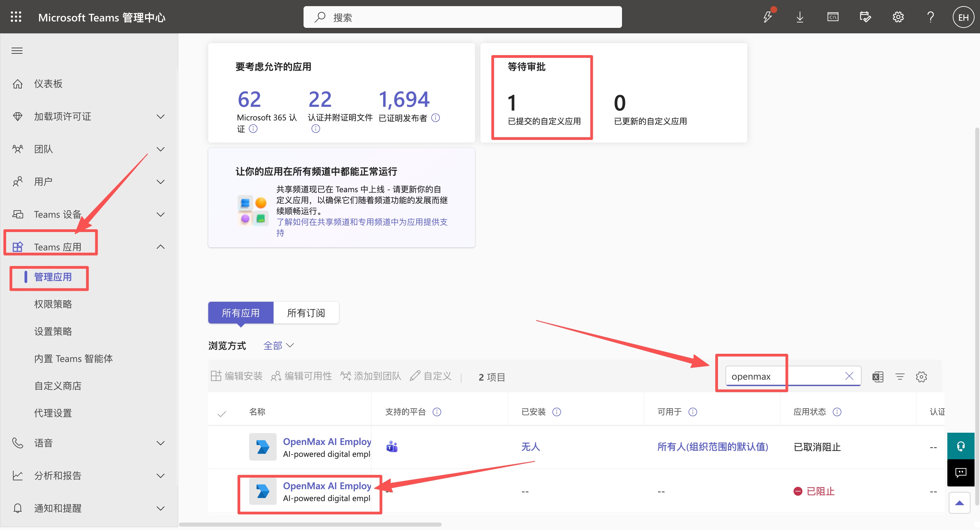Click the 1 submitted custom apps count
This screenshot has height=530, width=980.
[512, 103]
